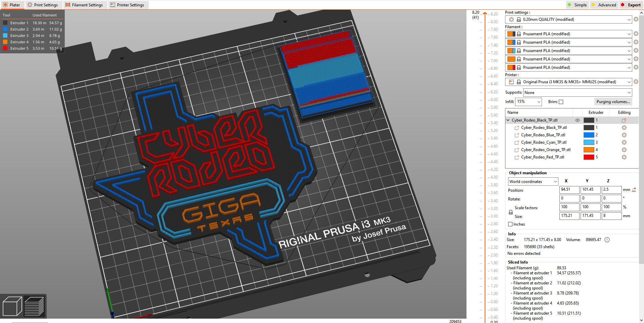Switch to 3D editor view
Image resolution: width=644 pixels, height=323 pixels.
tap(13, 306)
